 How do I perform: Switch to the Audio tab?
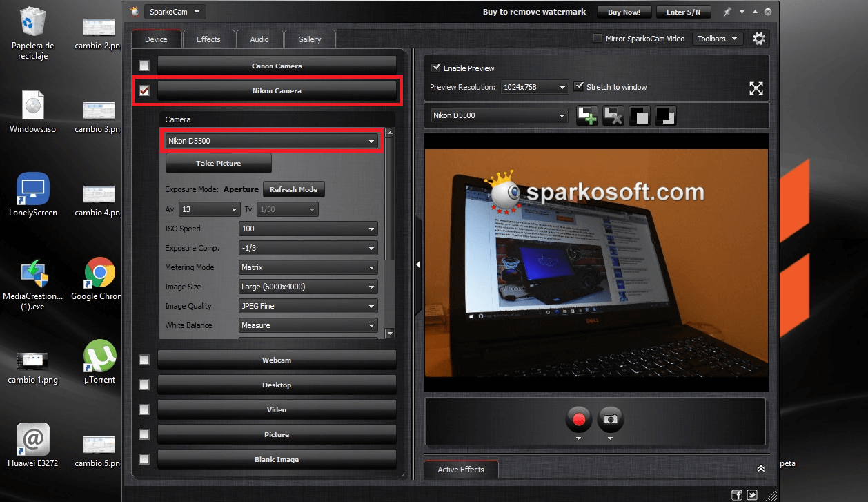click(x=259, y=39)
